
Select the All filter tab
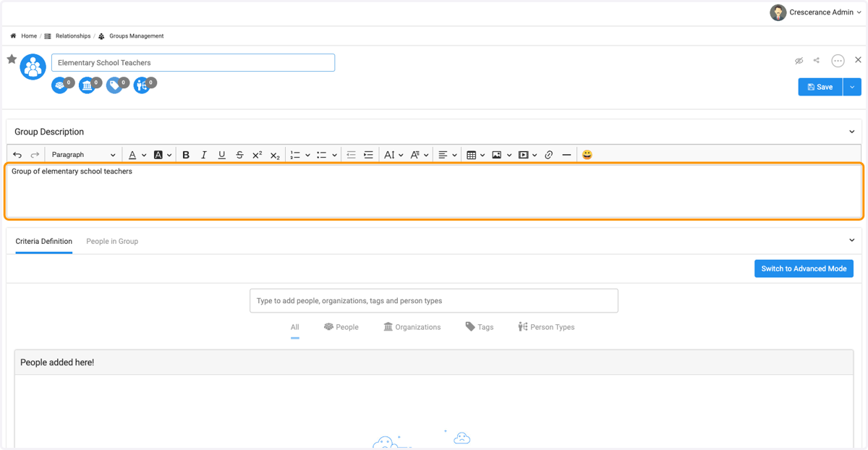[295, 327]
